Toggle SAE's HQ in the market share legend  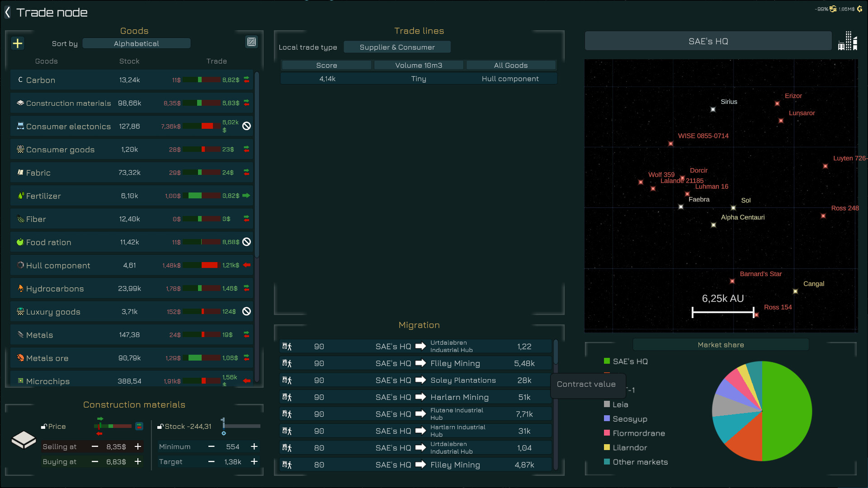pyautogui.click(x=607, y=361)
